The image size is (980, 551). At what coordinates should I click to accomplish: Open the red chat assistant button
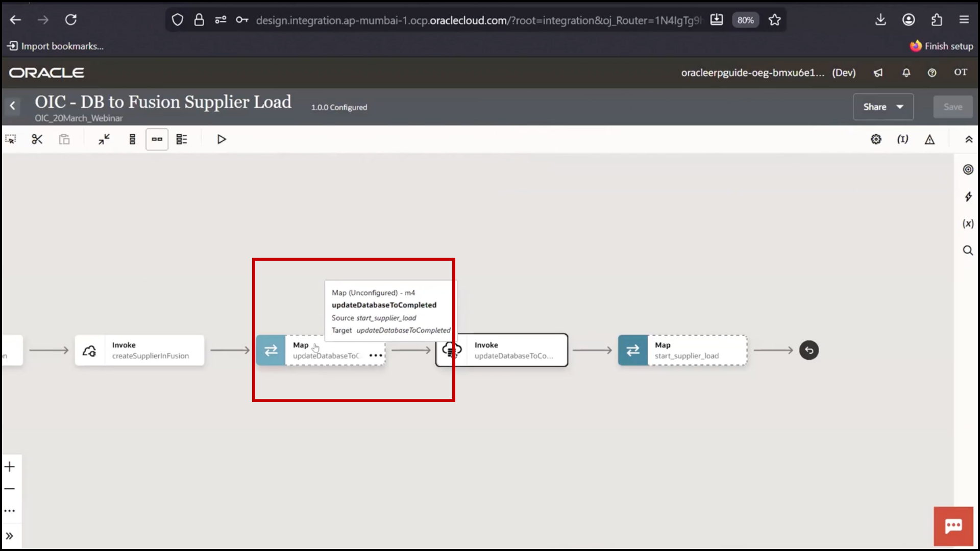click(953, 526)
